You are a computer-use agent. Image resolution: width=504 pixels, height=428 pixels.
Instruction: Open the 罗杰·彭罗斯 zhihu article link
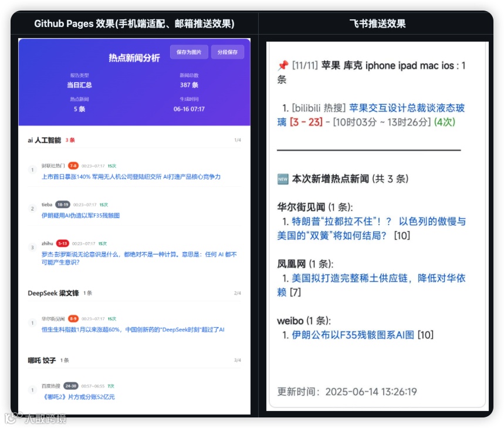pyautogui.click(x=139, y=258)
